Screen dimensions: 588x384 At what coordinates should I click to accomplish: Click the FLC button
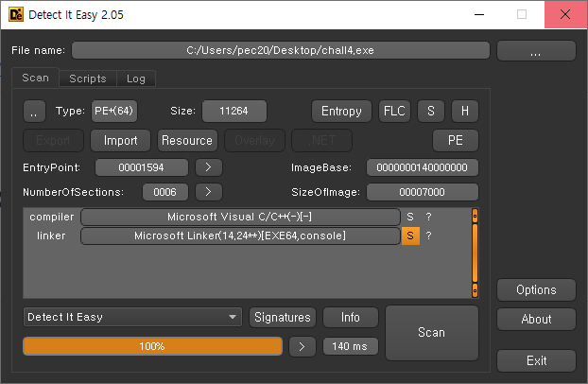pyautogui.click(x=394, y=111)
